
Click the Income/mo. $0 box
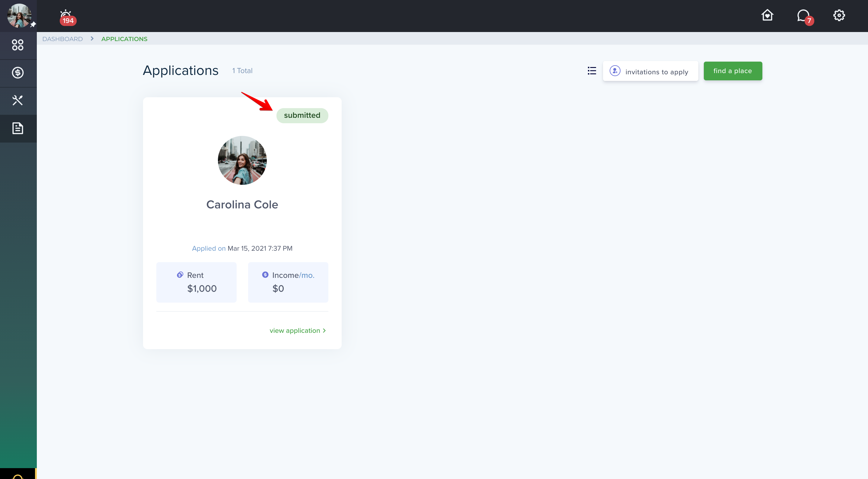[288, 282]
